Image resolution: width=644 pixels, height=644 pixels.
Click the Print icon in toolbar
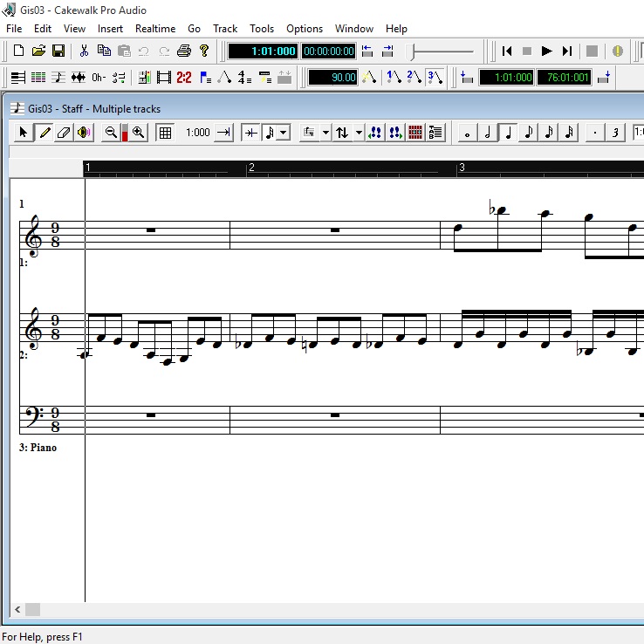coord(184,51)
